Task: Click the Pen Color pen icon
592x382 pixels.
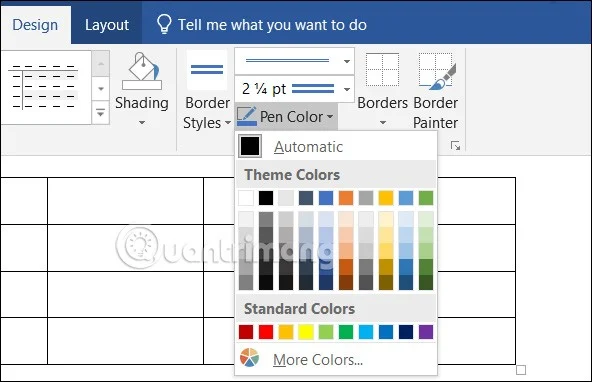Action: 247,116
